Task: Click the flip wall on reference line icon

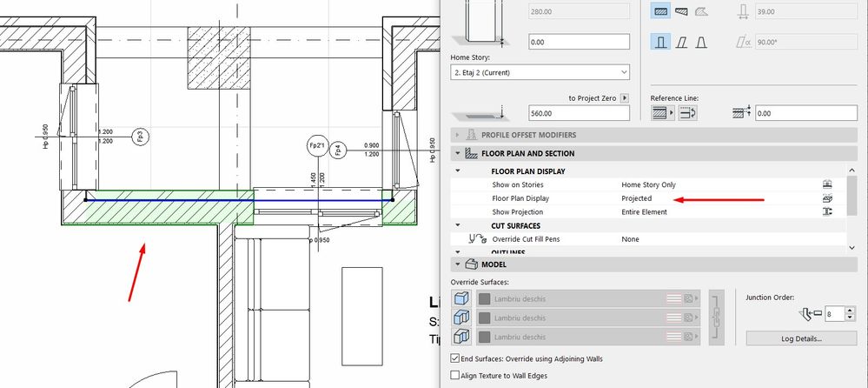Action: pyautogui.click(x=688, y=113)
